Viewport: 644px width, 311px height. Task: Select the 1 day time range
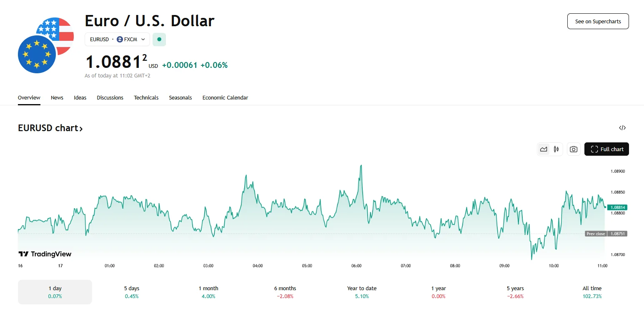tap(55, 292)
